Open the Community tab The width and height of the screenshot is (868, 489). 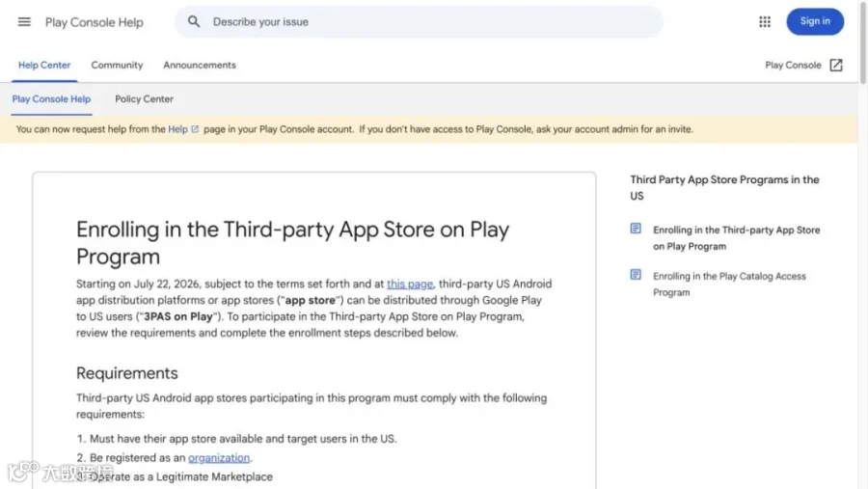tap(117, 65)
